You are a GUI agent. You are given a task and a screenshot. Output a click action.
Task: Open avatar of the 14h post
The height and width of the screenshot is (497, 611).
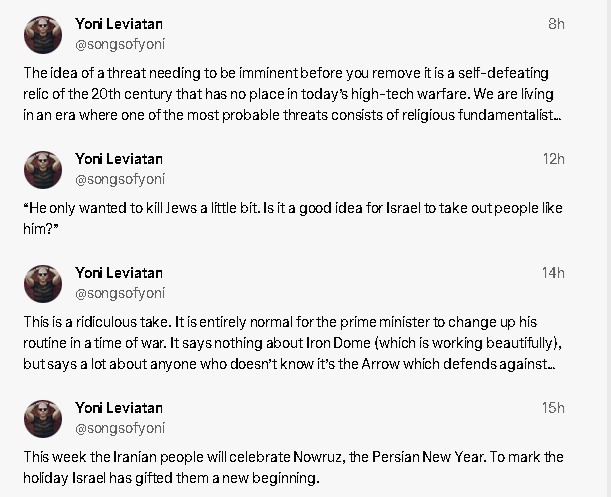(43, 284)
